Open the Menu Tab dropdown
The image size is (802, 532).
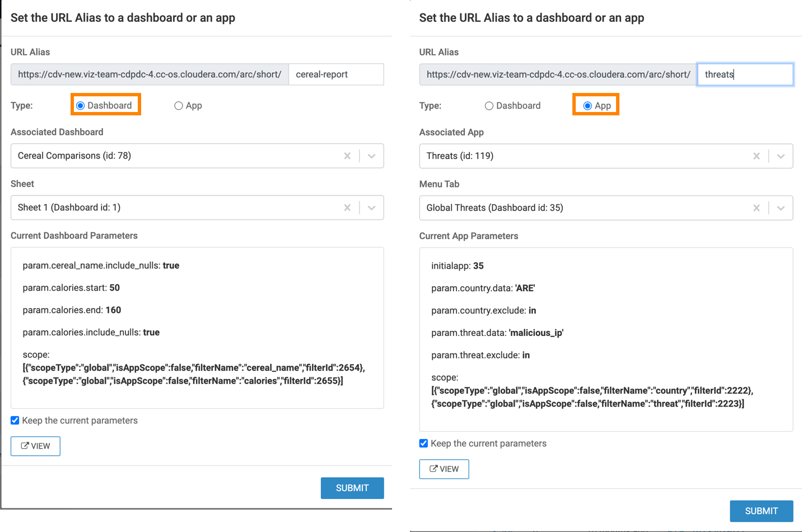[x=781, y=208]
